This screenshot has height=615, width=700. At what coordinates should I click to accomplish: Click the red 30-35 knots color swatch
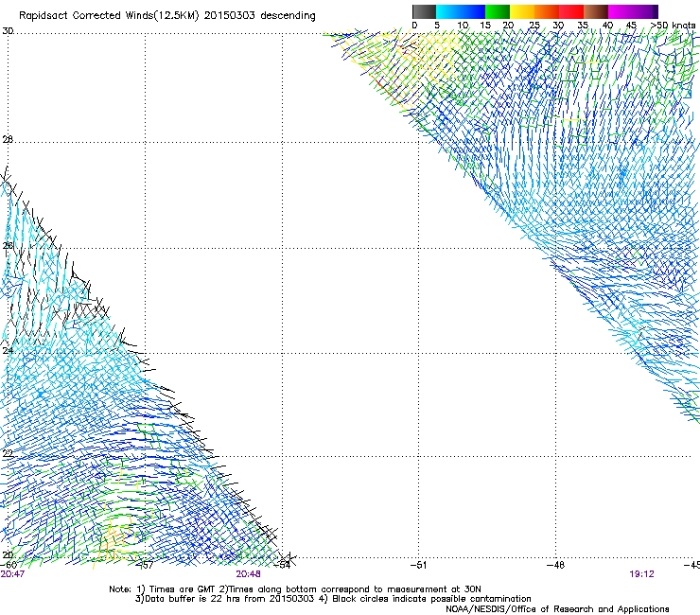coord(571,11)
